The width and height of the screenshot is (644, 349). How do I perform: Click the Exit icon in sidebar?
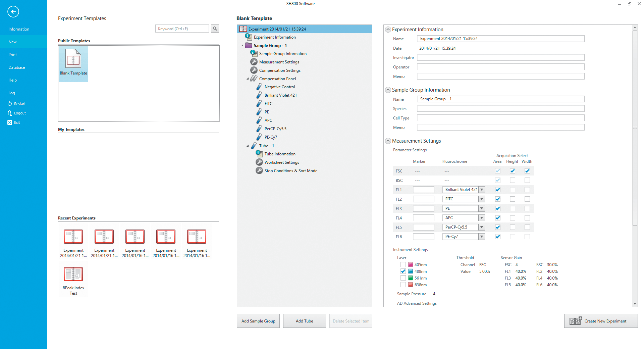10,122
